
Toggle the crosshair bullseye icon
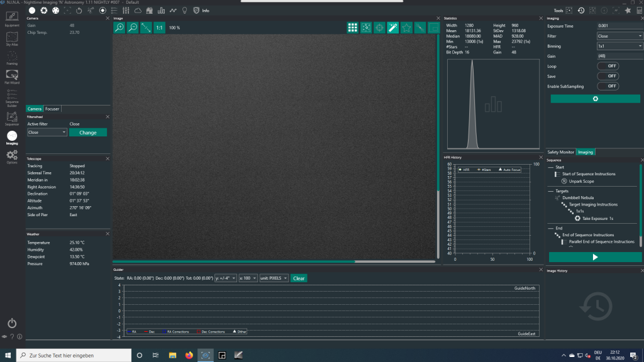tap(380, 28)
